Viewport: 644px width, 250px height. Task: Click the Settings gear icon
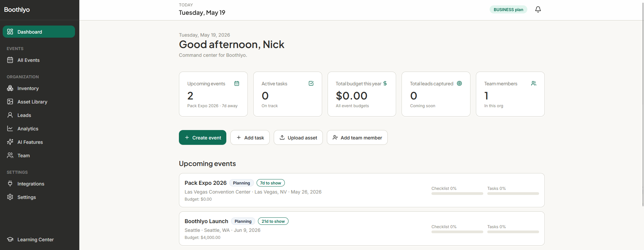click(10, 197)
